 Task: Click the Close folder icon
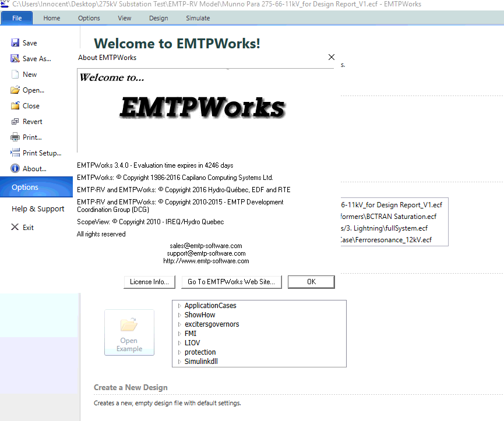click(x=15, y=105)
